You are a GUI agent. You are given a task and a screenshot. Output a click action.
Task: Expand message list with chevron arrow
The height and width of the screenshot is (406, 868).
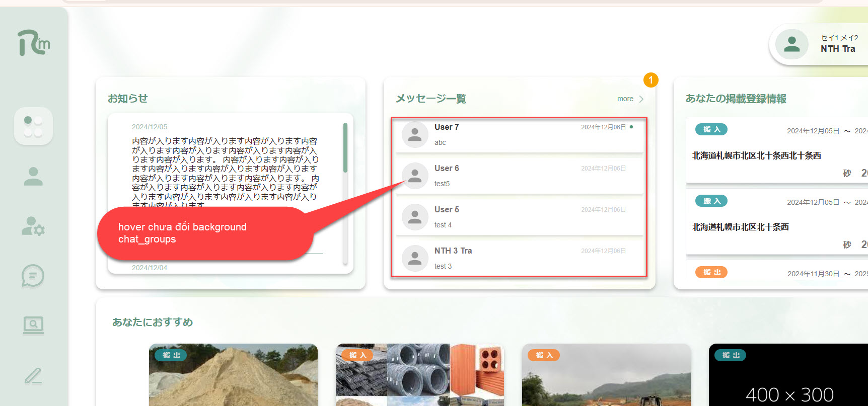[641, 99]
